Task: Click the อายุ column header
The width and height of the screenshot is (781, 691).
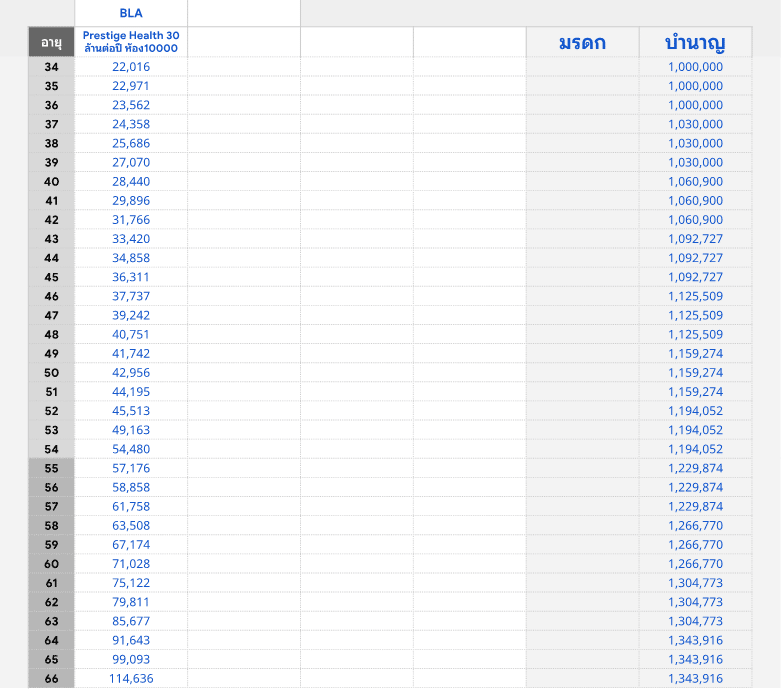Action: pos(51,42)
